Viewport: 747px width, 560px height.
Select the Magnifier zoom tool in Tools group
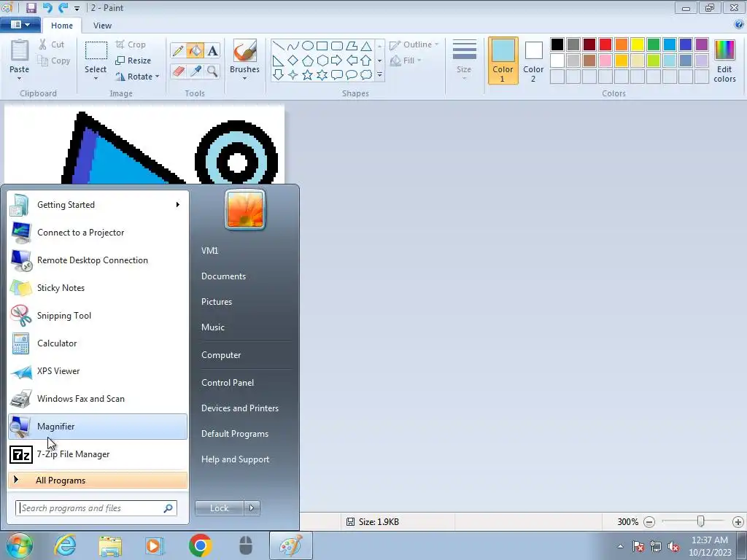coord(212,71)
